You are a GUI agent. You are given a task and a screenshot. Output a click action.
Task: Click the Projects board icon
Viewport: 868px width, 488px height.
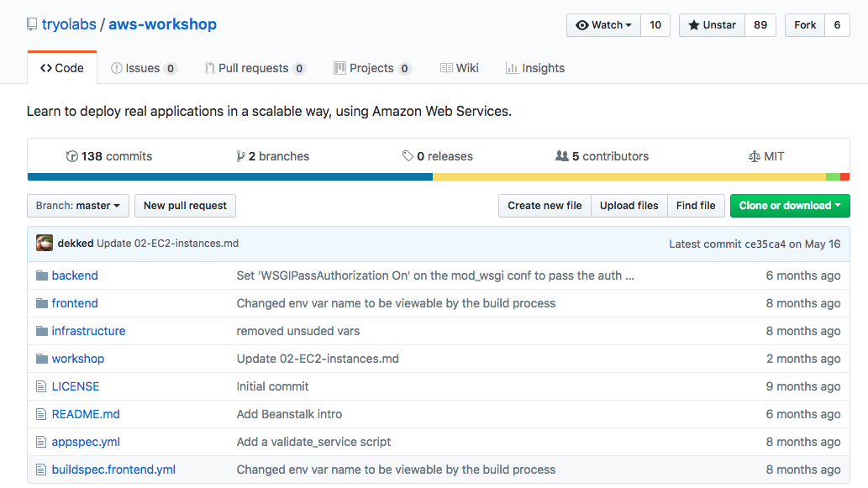point(339,68)
